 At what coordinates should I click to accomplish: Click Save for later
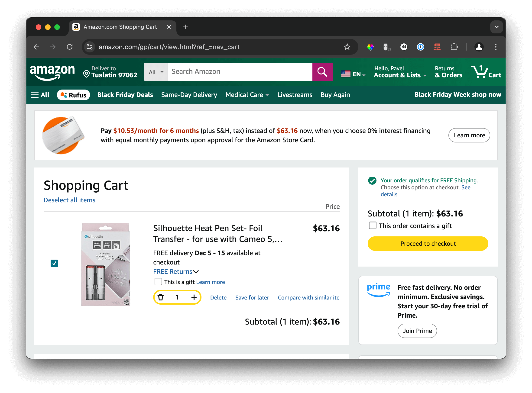[252, 297]
